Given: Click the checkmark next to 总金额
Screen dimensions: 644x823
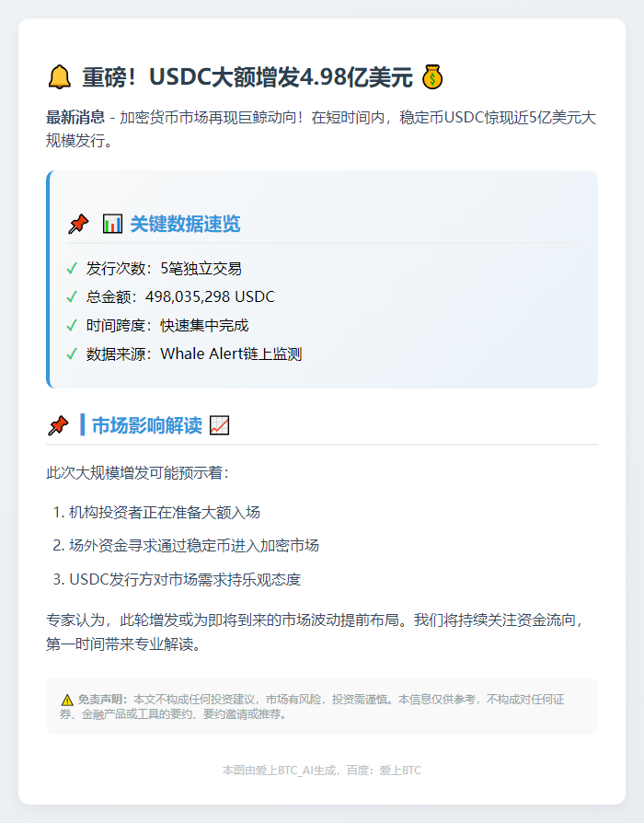Looking at the screenshot, I should pos(72,297).
